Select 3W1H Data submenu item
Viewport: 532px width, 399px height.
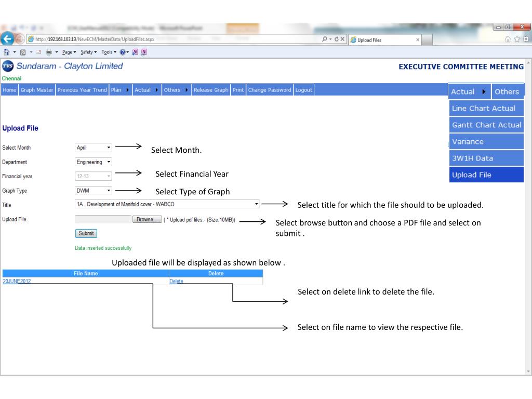[x=486, y=158]
